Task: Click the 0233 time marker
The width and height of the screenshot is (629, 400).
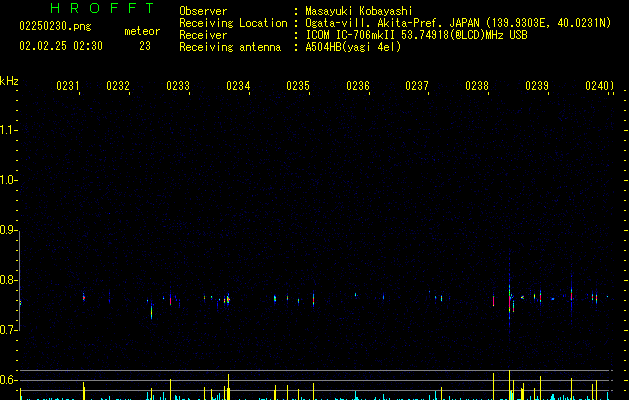Action: (178, 85)
